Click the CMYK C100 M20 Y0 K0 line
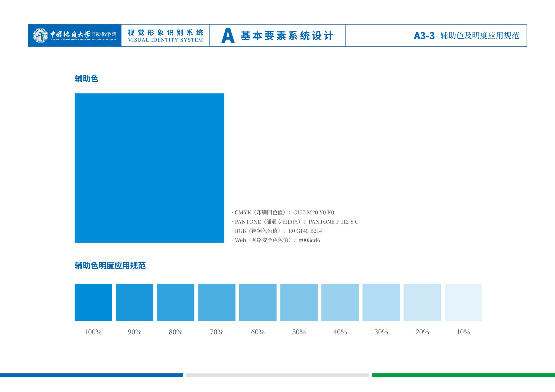555x392 pixels. coord(283,212)
